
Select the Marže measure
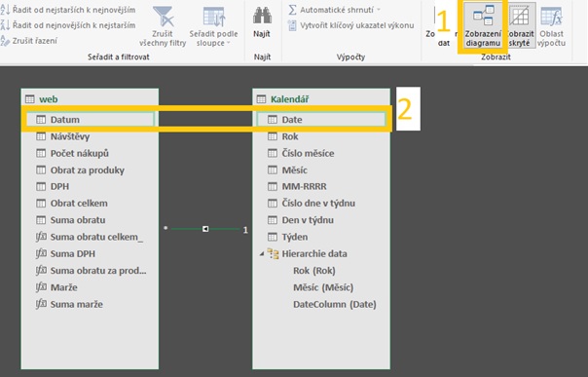90,287
